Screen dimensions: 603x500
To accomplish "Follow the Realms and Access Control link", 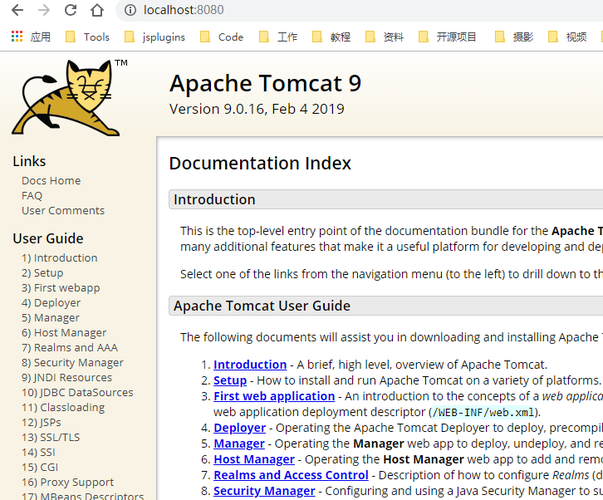I will [291, 475].
